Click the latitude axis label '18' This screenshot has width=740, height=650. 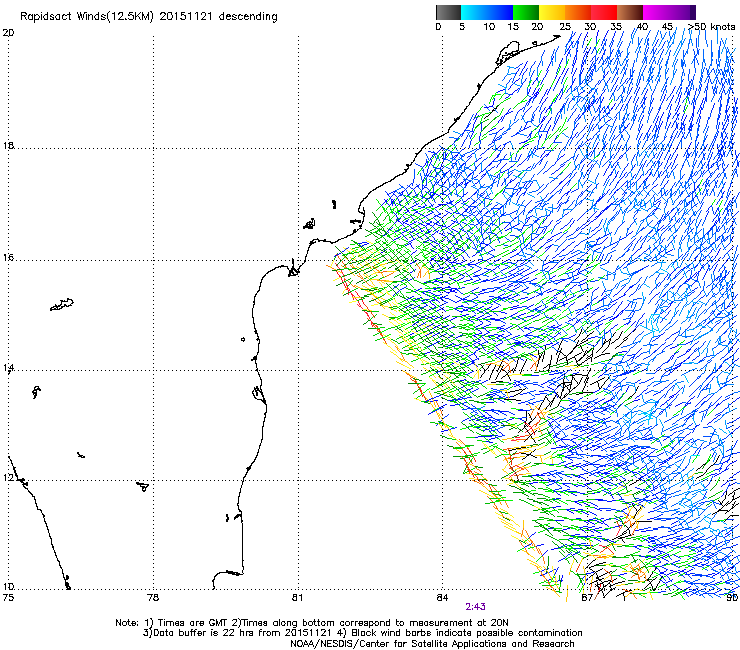click(8, 146)
